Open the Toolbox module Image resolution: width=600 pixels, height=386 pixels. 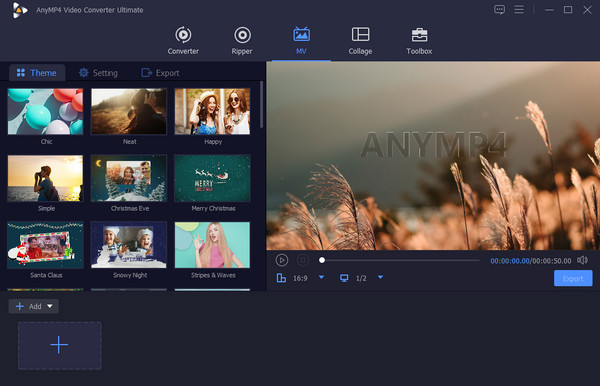click(419, 41)
